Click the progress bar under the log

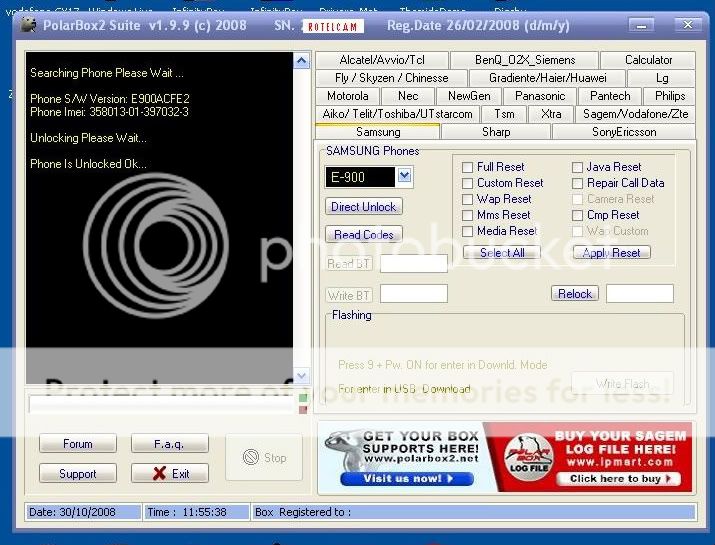pos(162,404)
